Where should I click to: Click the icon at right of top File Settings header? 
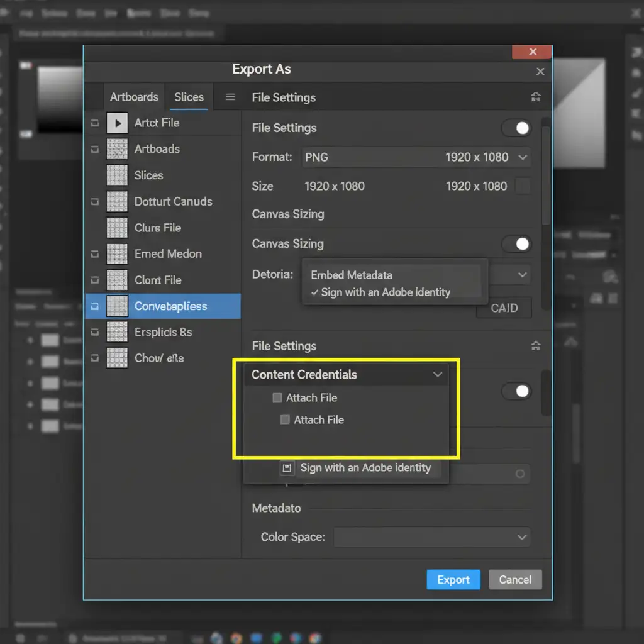535,97
